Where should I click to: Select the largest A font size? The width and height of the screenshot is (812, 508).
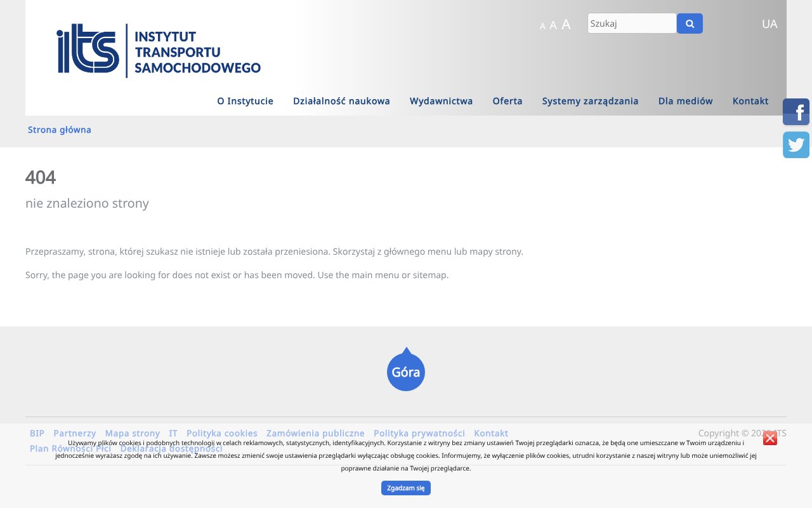[565, 24]
